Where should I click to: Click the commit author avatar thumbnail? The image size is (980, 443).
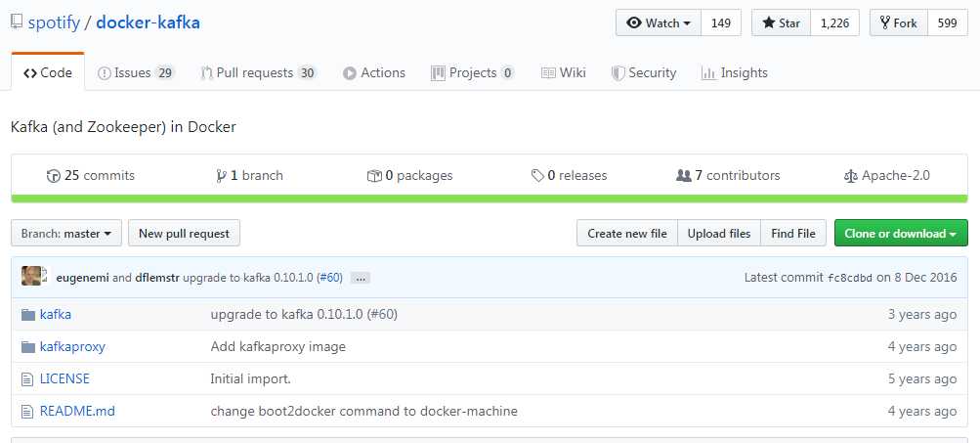coord(32,276)
